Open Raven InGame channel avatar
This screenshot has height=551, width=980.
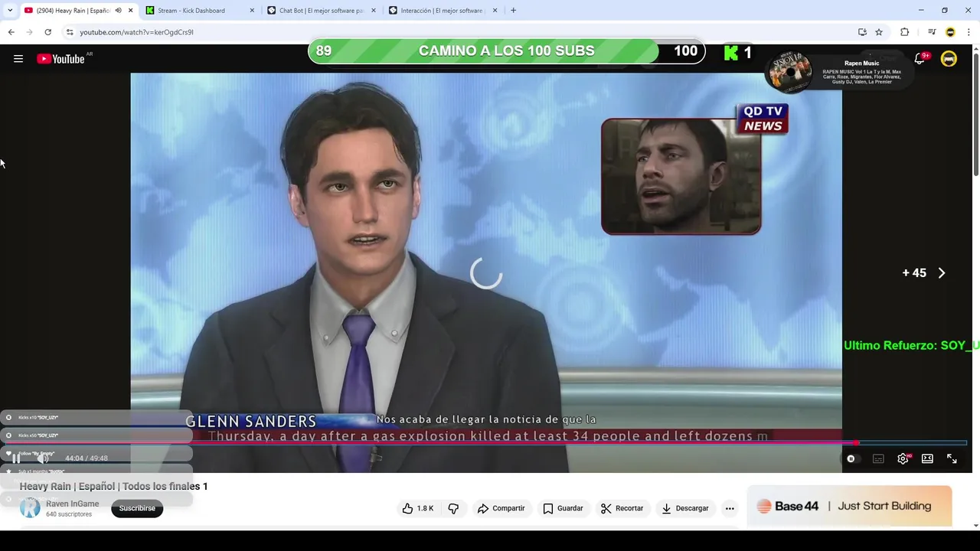(30, 508)
